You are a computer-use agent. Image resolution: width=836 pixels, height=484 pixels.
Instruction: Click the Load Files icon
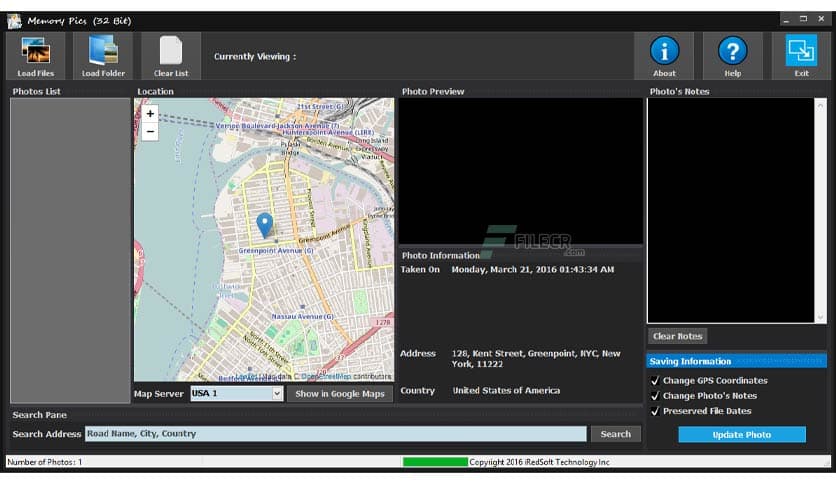pyautogui.click(x=36, y=56)
